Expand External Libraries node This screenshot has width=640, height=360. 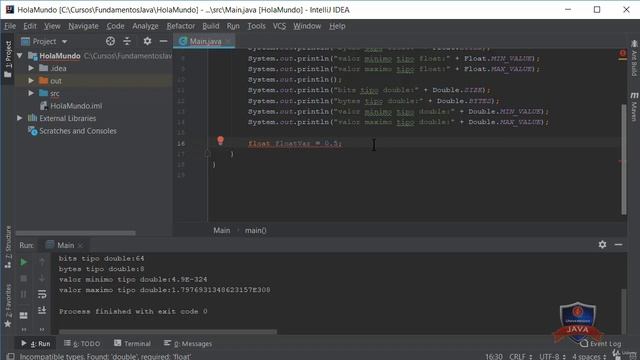tap(20, 118)
